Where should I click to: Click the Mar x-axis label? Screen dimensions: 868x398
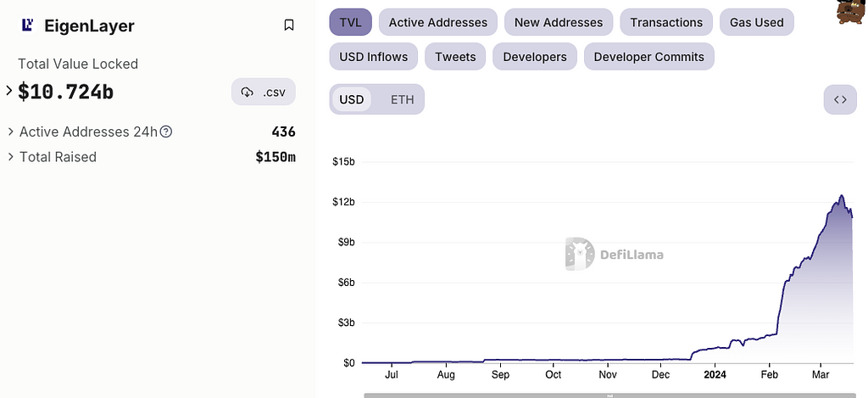[x=821, y=375]
